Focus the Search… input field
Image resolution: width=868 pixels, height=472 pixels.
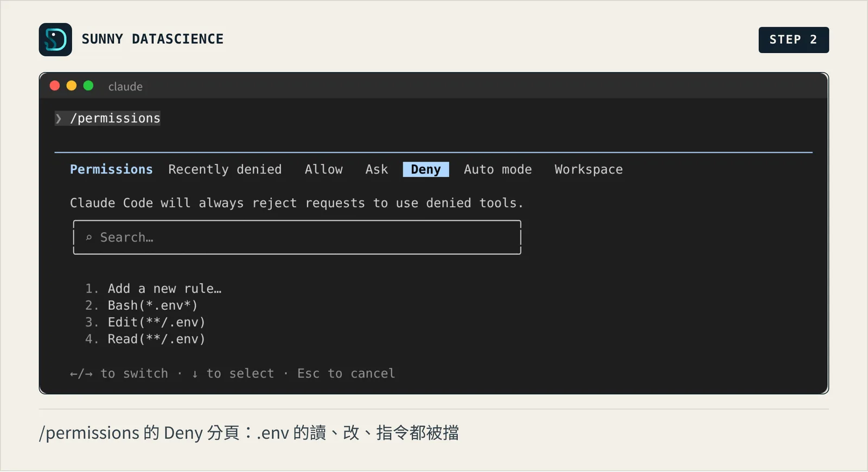tap(297, 238)
